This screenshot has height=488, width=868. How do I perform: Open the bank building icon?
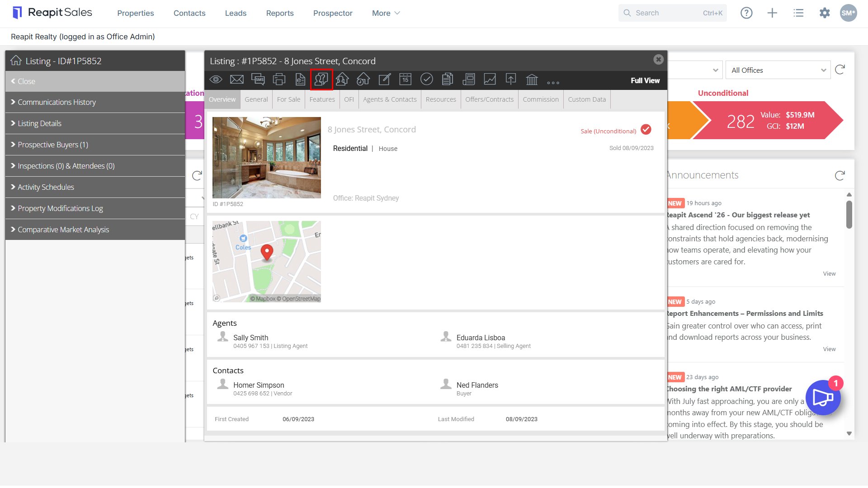(x=532, y=80)
